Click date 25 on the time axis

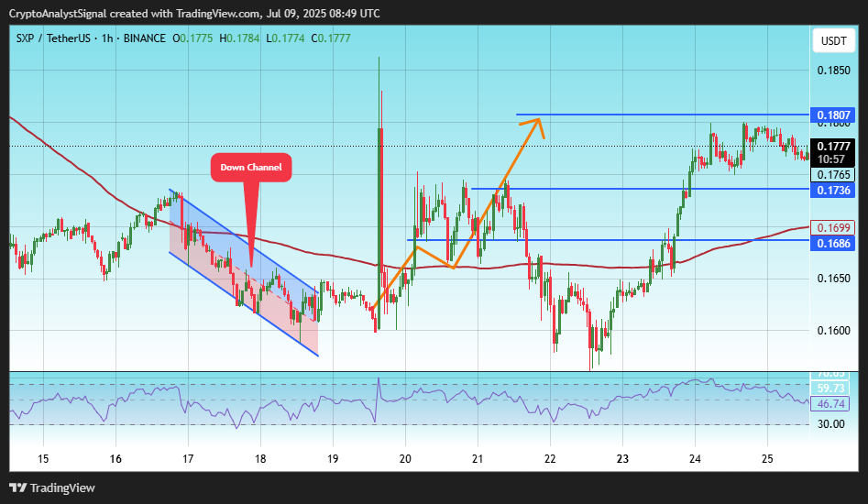767,458
